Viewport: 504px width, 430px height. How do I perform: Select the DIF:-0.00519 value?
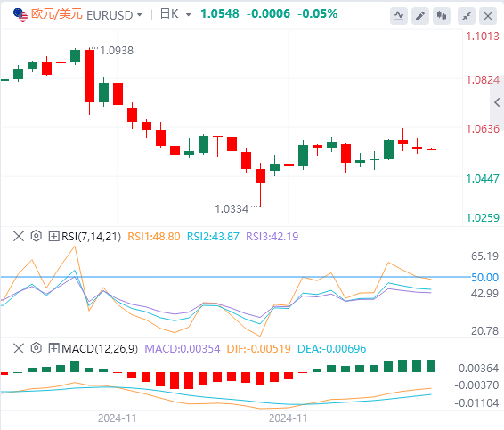tap(259, 349)
